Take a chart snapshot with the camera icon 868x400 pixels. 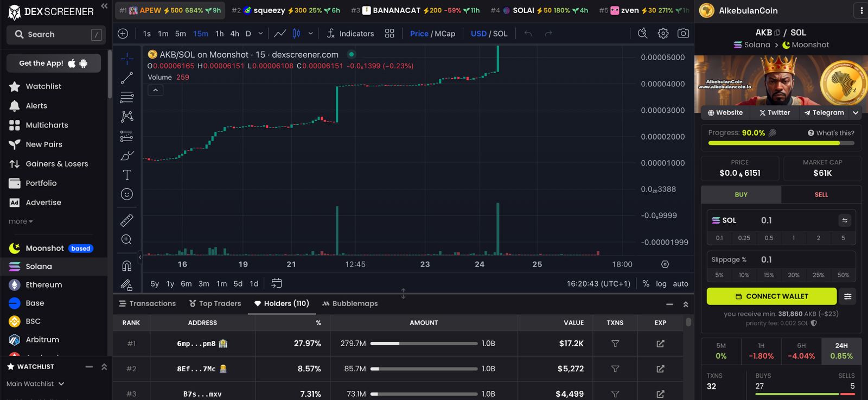pyautogui.click(x=684, y=34)
